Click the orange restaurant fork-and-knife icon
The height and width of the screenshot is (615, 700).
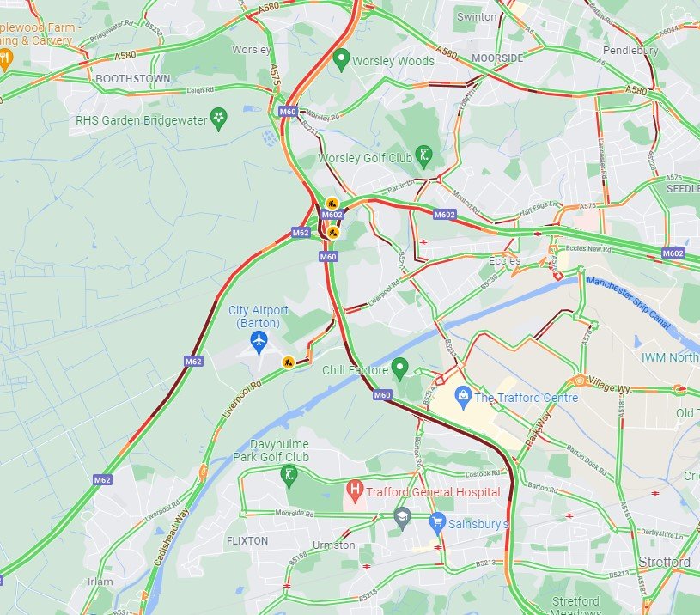tap(5, 60)
